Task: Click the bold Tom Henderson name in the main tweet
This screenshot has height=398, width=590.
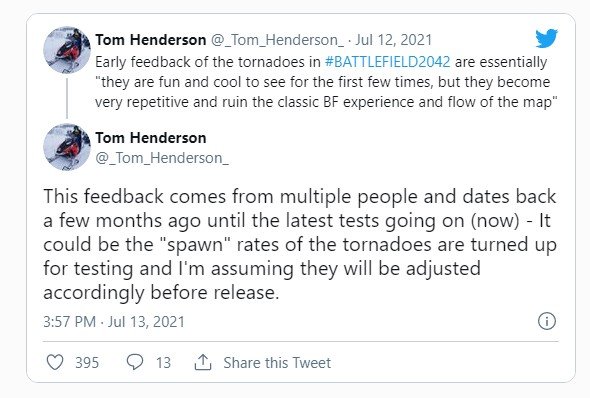Action: (x=151, y=138)
